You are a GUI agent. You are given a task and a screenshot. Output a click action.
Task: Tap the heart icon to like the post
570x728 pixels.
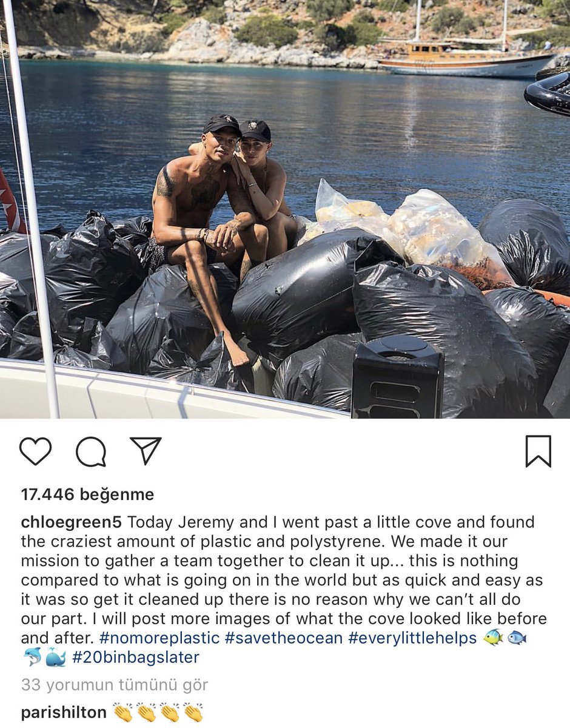35,452
